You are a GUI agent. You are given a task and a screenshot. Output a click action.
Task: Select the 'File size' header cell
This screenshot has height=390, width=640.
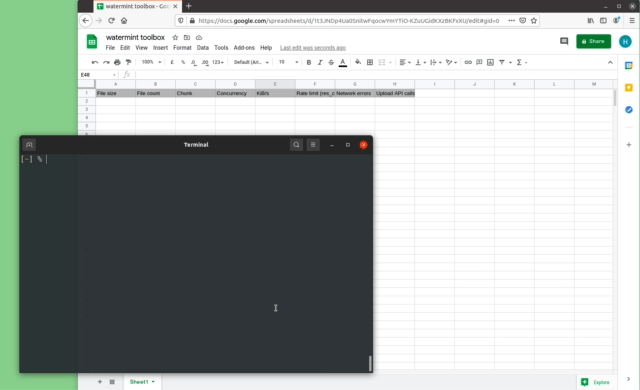(116, 93)
